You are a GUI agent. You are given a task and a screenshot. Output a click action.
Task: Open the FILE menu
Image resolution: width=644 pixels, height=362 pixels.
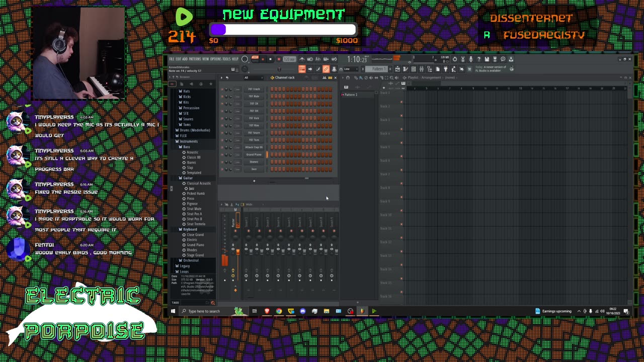[172, 59]
